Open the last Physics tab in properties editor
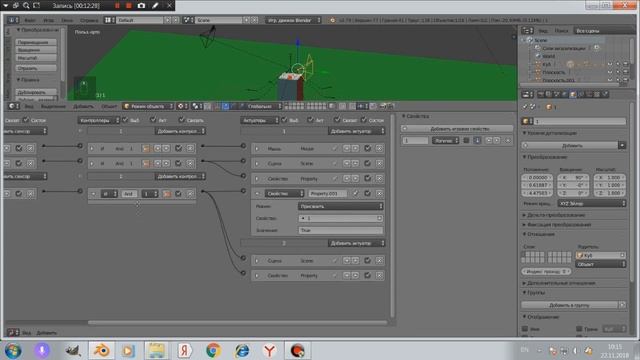 [605, 94]
